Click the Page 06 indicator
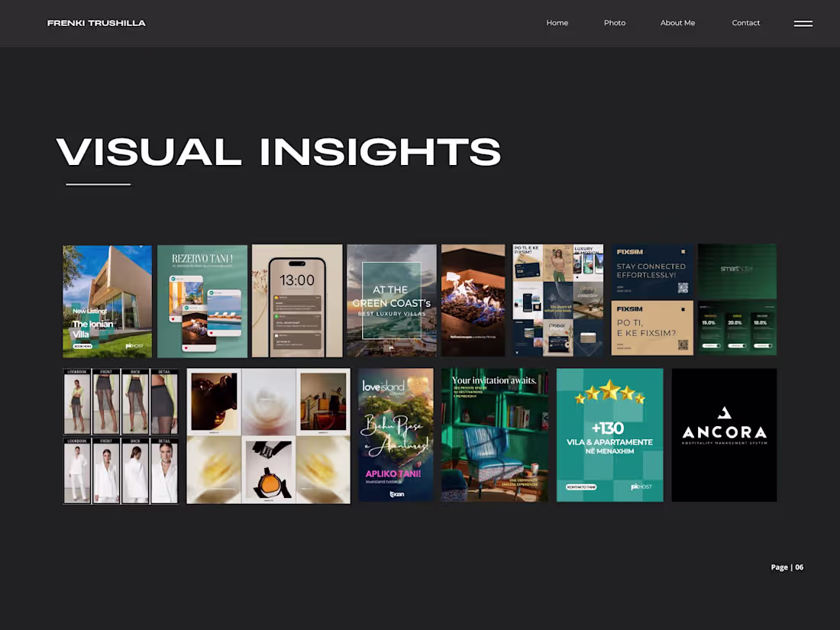 tap(787, 567)
